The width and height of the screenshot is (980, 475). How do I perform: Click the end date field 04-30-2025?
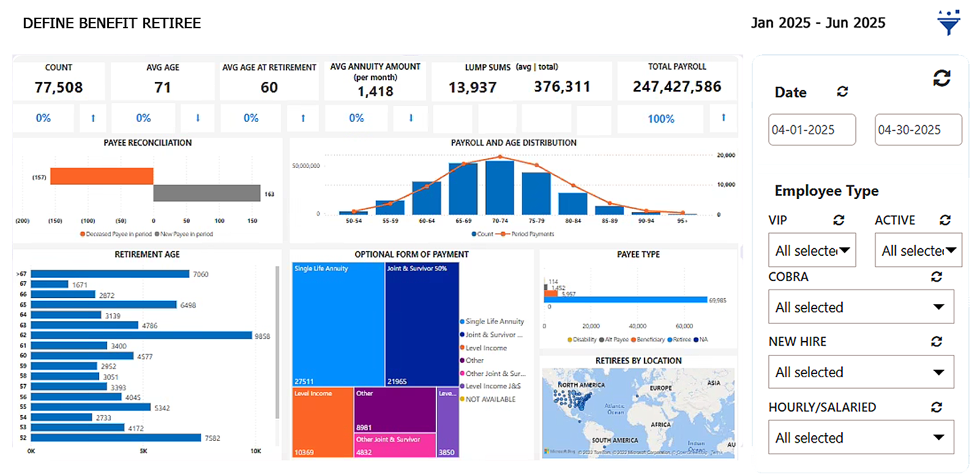point(918,130)
